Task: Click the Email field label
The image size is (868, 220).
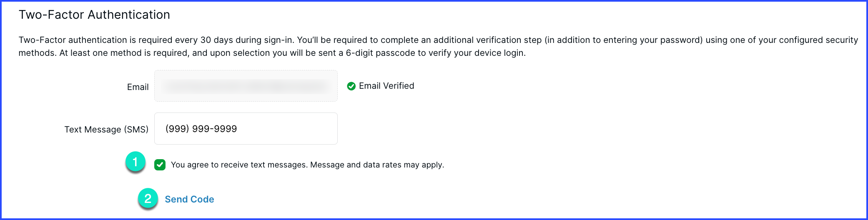Action: coord(138,87)
